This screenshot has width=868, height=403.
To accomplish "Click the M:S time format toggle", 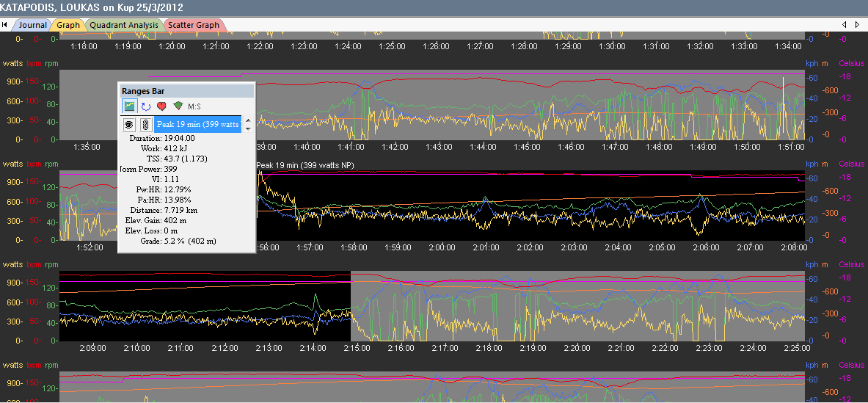I will click(x=194, y=106).
